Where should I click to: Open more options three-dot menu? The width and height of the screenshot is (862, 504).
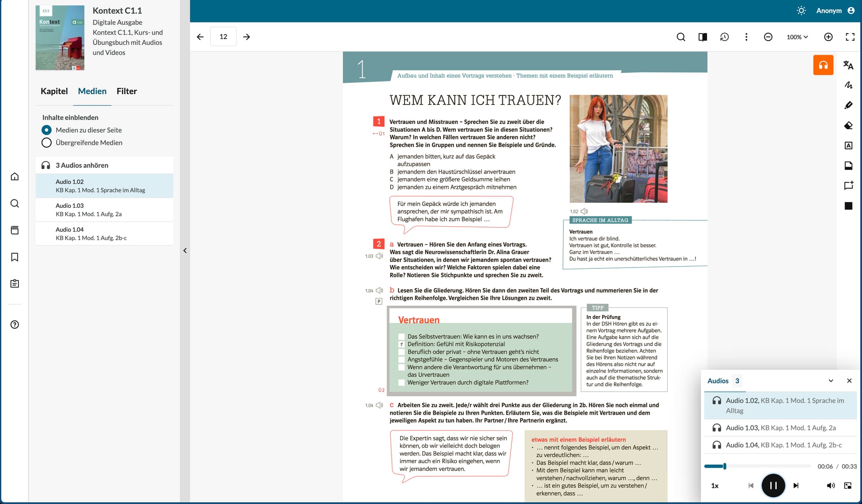[x=746, y=37]
